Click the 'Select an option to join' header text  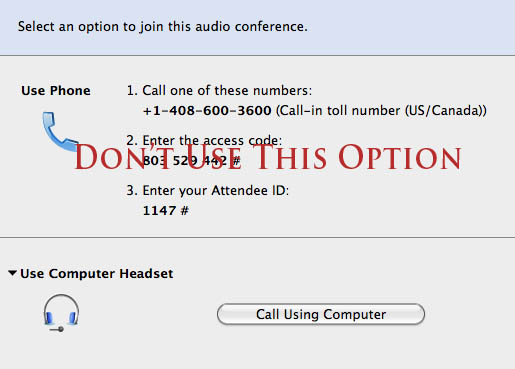click(163, 27)
